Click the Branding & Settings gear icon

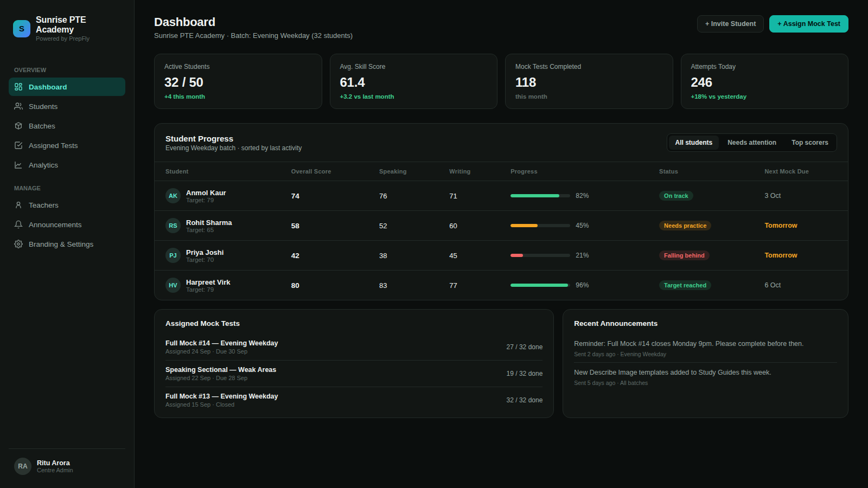click(x=18, y=244)
